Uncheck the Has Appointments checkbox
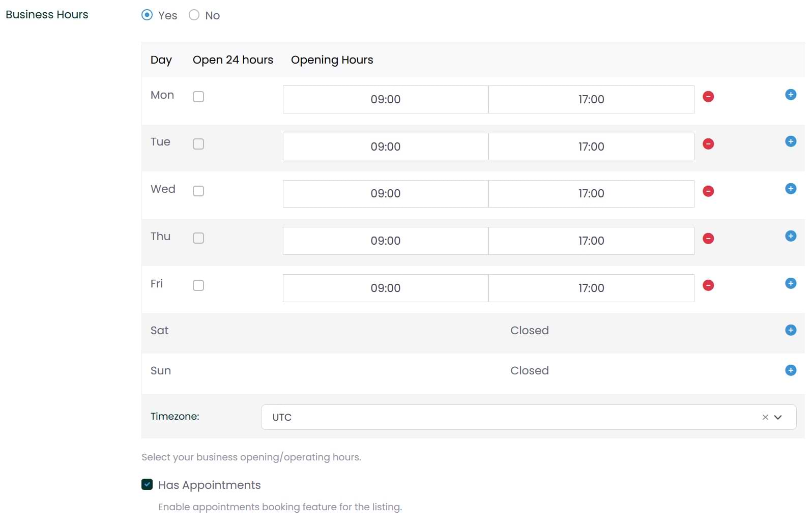Image resolution: width=812 pixels, height=526 pixels. tap(147, 484)
